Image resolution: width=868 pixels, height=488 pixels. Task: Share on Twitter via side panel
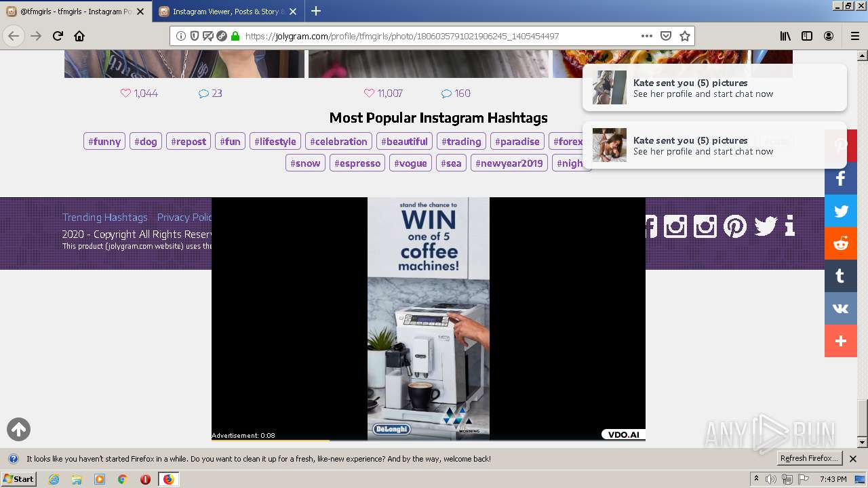coord(841,211)
